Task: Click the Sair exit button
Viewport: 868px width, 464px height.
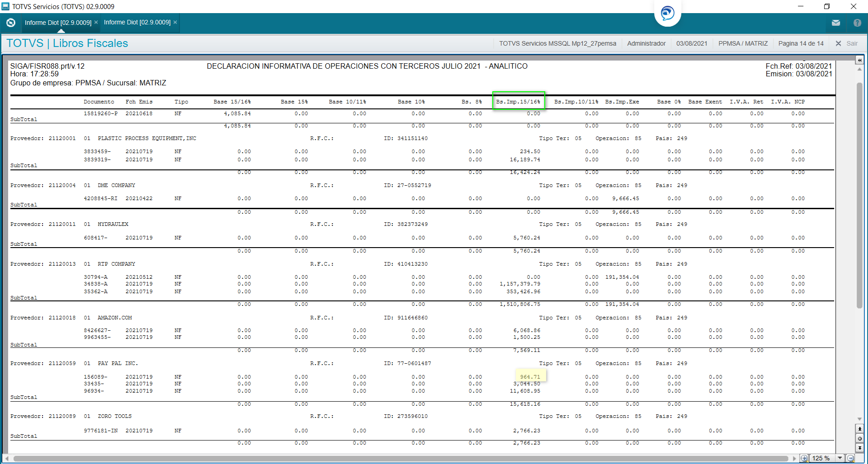Action: pyautogui.click(x=847, y=43)
